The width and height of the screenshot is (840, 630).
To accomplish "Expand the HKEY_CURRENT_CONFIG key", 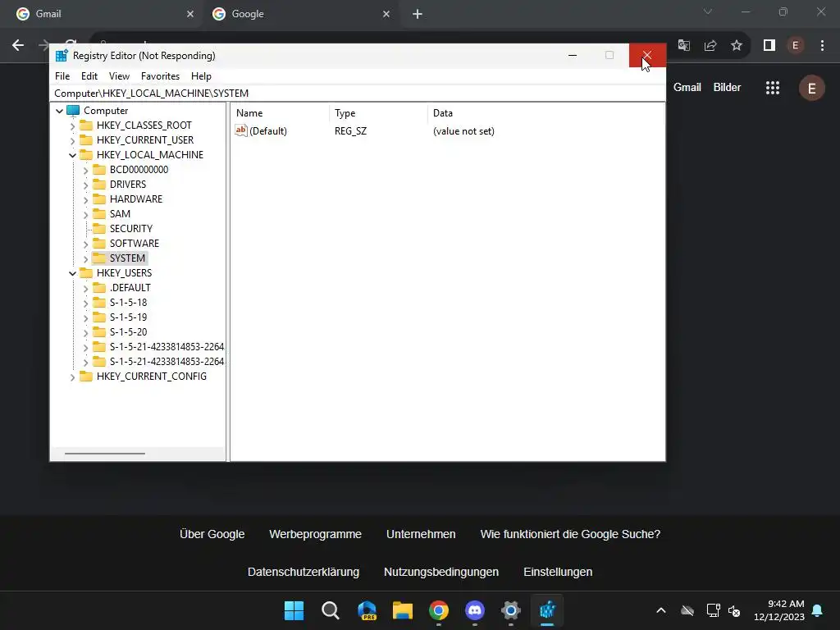I will [x=72, y=377].
